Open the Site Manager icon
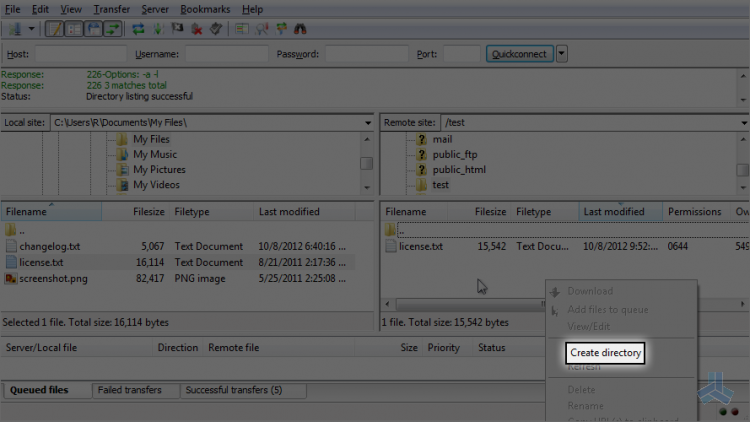This screenshot has height=422, width=750. click(x=14, y=29)
